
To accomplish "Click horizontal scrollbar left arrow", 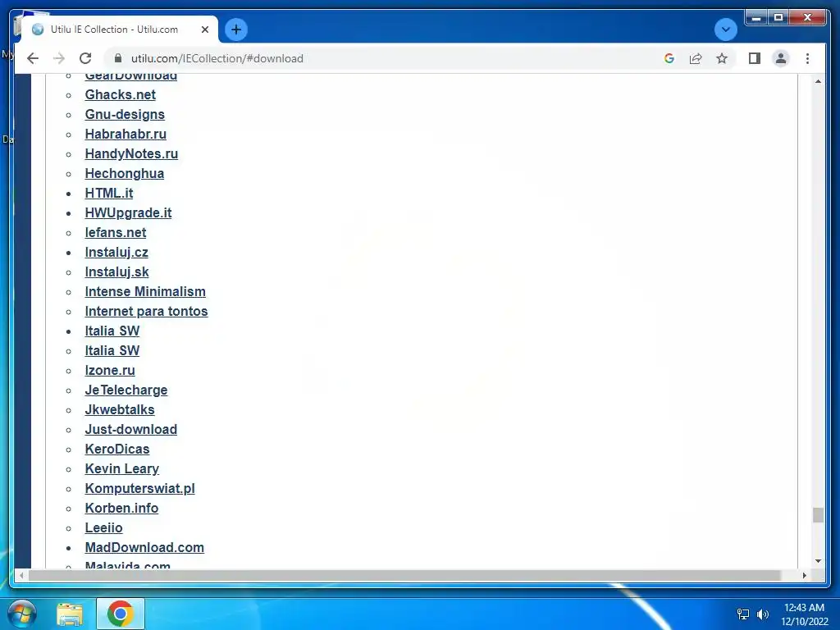I will point(21,575).
